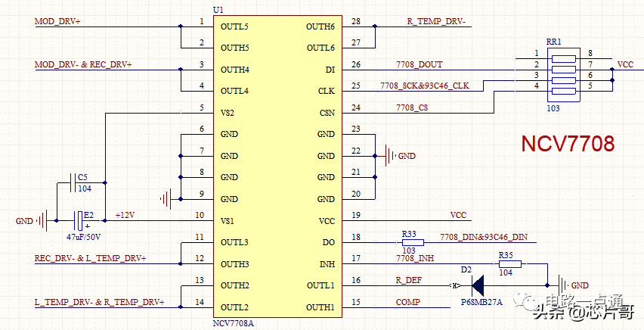The width and height of the screenshot is (644, 330).
Task: Click the OUTL2 pin name
Action: tap(234, 308)
